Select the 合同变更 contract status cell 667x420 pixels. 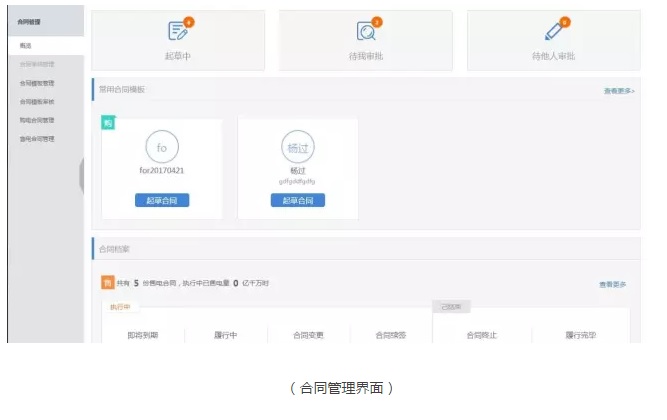pyautogui.click(x=308, y=335)
